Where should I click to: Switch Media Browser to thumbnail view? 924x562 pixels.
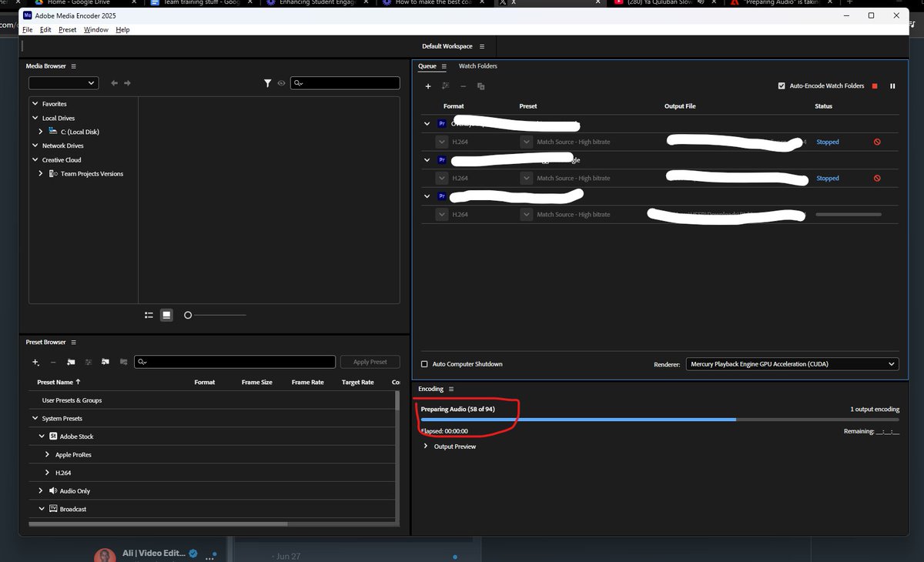click(x=166, y=315)
